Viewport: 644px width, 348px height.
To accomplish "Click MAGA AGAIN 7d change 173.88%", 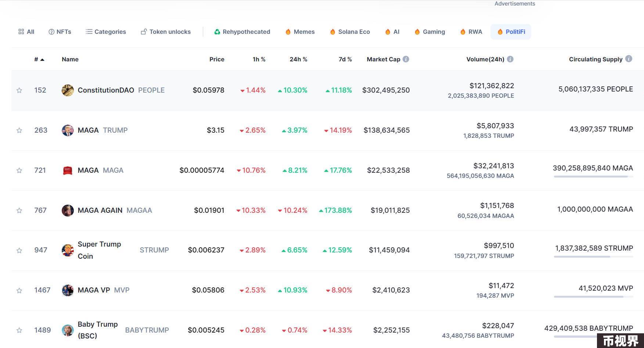I will click(335, 211).
